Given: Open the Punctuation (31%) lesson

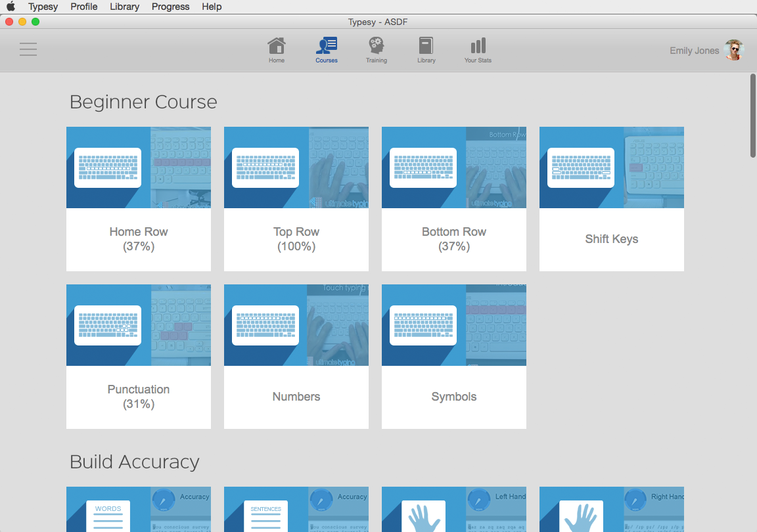Looking at the screenshot, I should 139,397.
